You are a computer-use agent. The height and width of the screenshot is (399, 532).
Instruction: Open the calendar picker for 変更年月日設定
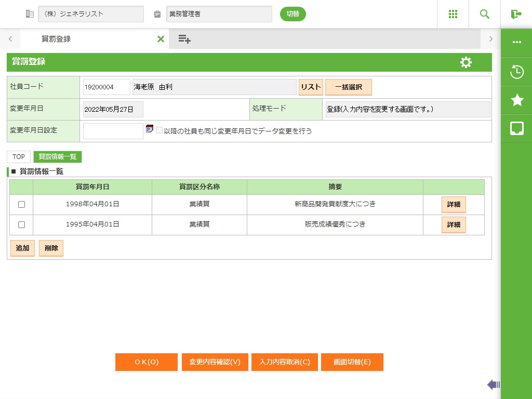click(150, 129)
